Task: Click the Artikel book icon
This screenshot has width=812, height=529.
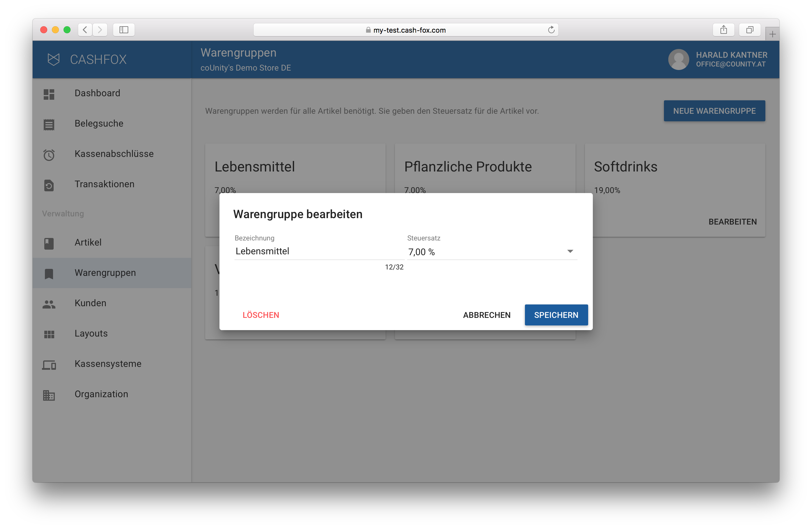Action: click(x=49, y=243)
